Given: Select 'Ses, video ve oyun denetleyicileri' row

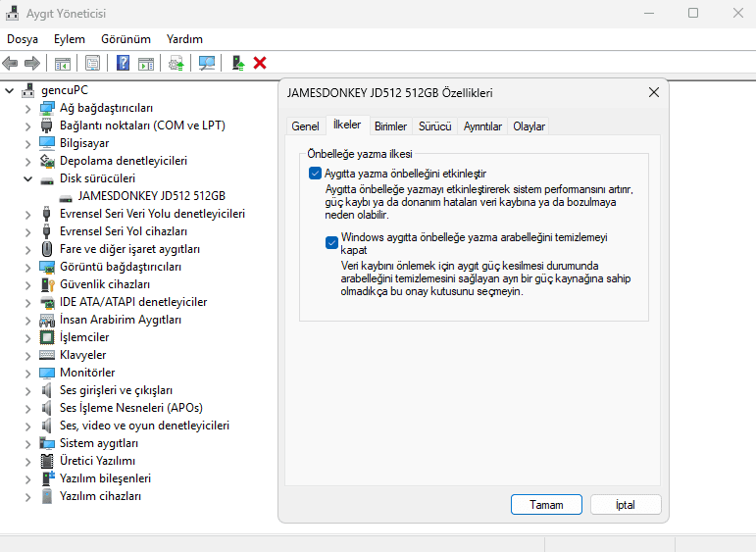Looking at the screenshot, I should tap(145, 426).
